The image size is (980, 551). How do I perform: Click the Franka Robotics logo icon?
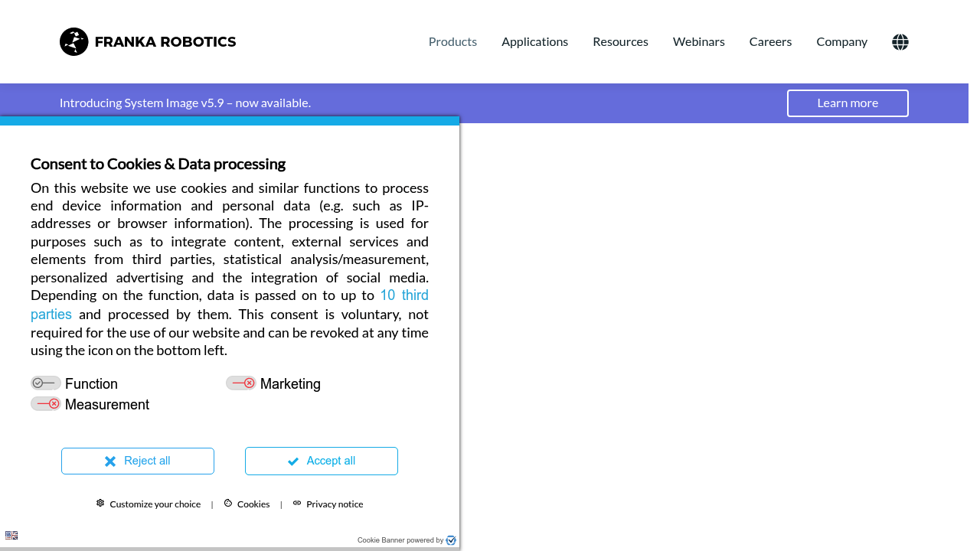[74, 42]
